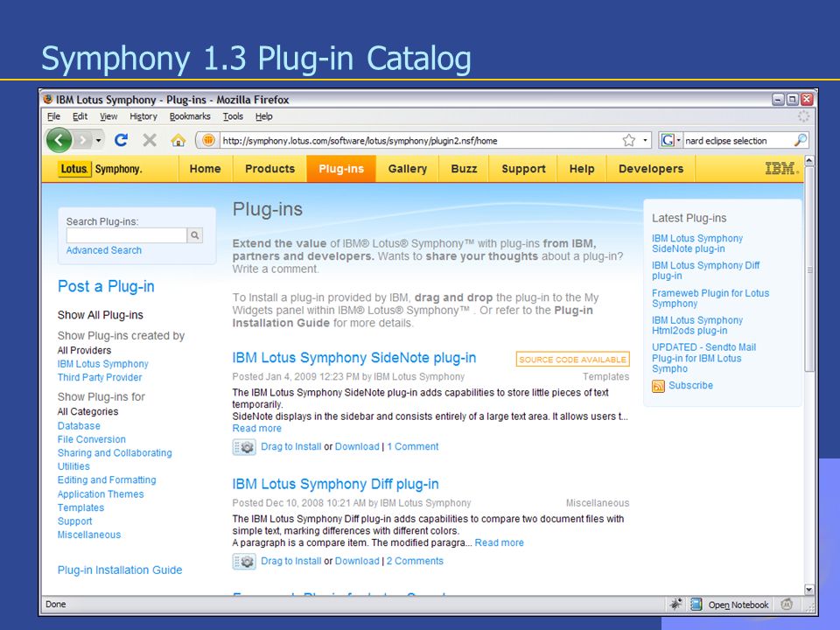Click the Post a Plug-in link

(x=106, y=287)
